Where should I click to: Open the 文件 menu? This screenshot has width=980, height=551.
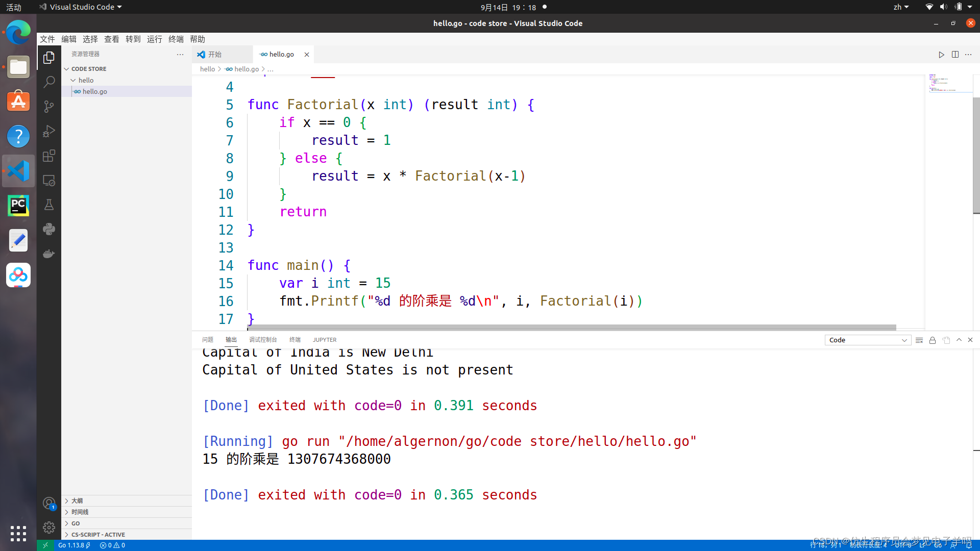click(47, 39)
